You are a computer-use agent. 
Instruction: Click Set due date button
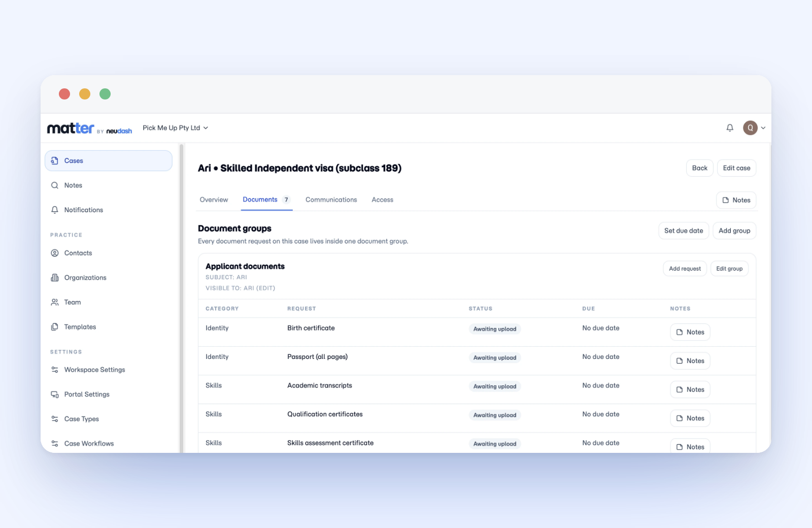pos(684,230)
